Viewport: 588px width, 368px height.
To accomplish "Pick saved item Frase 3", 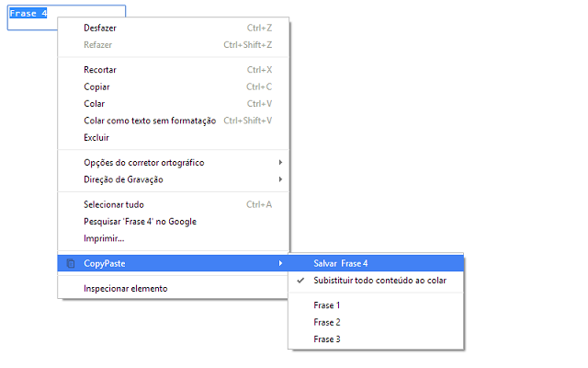I will tap(327, 339).
